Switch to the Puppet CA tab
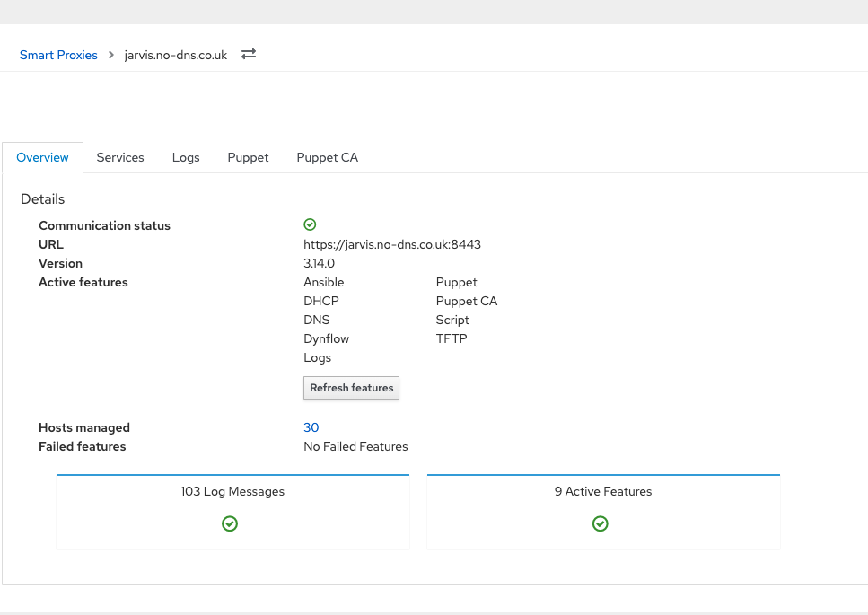The height and width of the screenshot is (615, 868). pyautogui.click(x=327, y=157)
